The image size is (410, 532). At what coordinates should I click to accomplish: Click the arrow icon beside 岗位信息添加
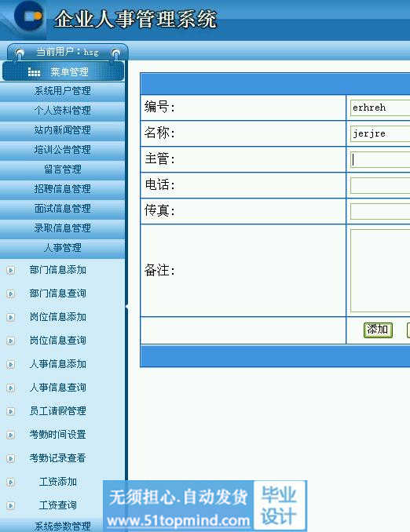coord(11,317)
